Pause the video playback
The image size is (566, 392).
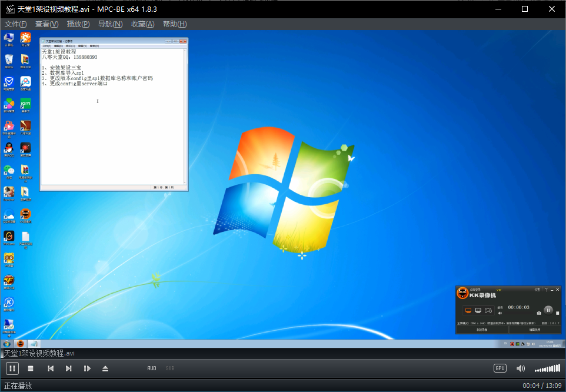(12, 368)
